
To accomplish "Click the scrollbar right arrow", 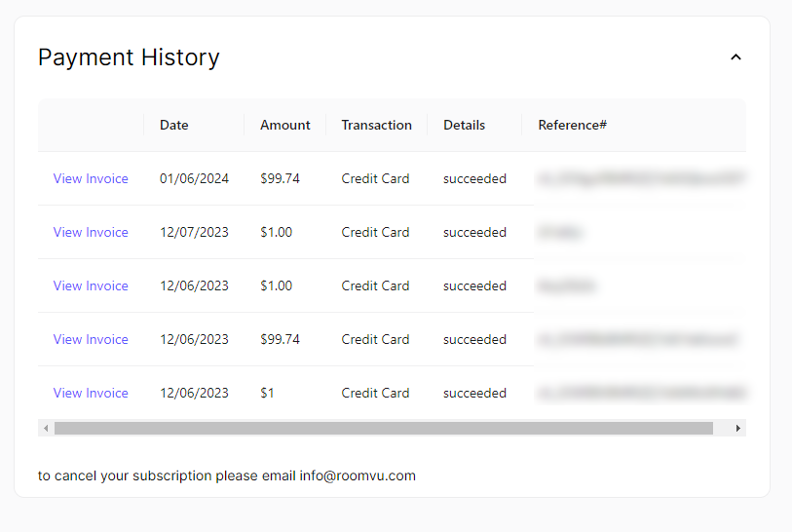I will pyautogui.click(x=738, y=428).
